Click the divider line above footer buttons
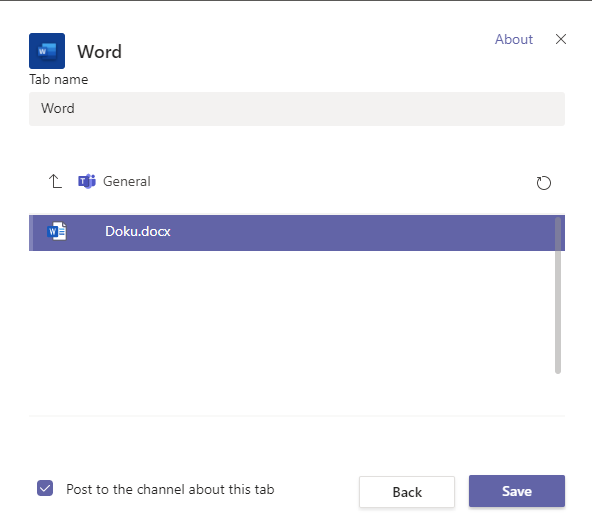 point(297,416)
